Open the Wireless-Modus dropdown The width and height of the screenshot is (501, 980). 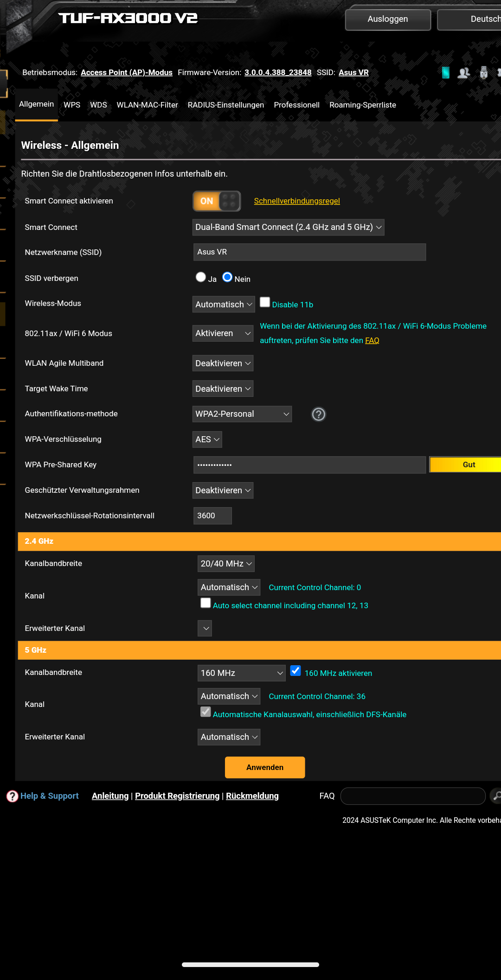pos(224,304)
